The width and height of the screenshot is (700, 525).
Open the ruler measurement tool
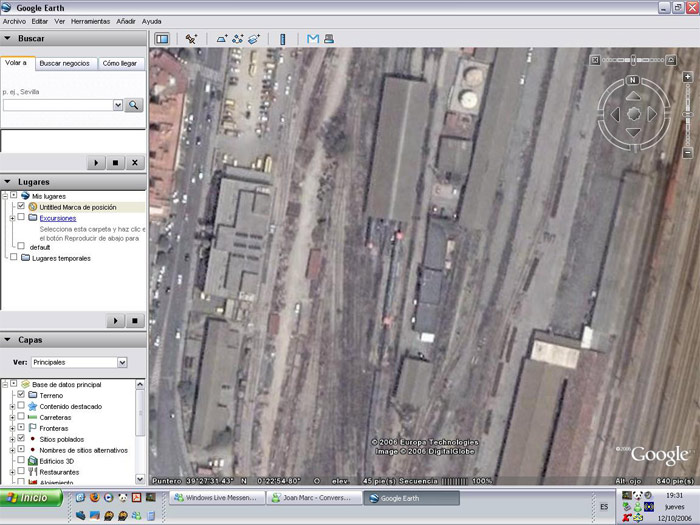click(x=282, y=39)
